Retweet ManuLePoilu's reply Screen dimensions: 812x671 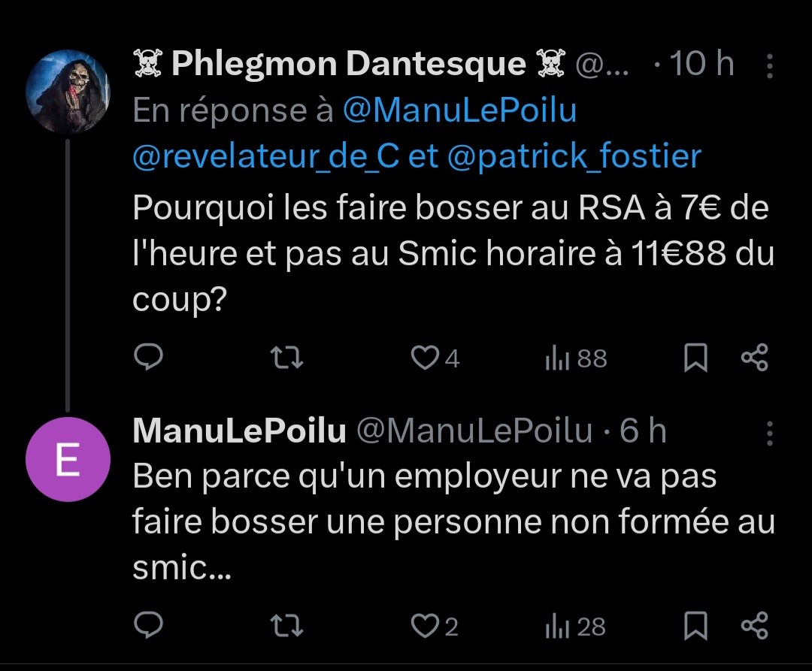coord(287,625)
